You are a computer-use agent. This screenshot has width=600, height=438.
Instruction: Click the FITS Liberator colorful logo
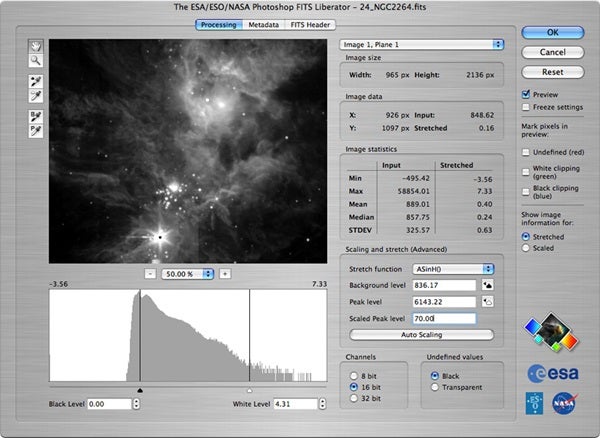point(551,332)
